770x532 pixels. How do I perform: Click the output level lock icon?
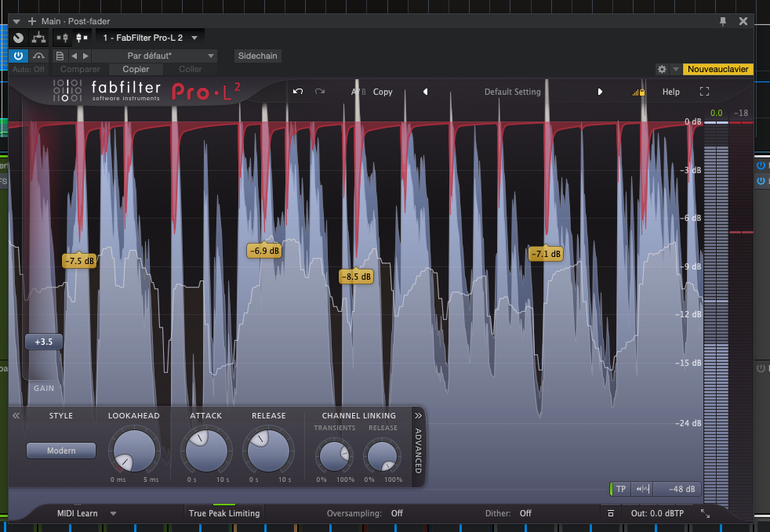tap(639, 92)
